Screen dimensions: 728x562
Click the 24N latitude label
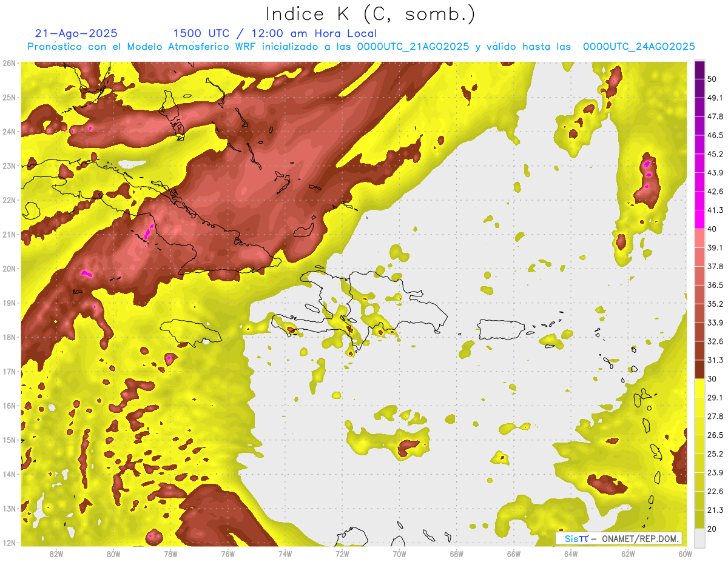9,132
